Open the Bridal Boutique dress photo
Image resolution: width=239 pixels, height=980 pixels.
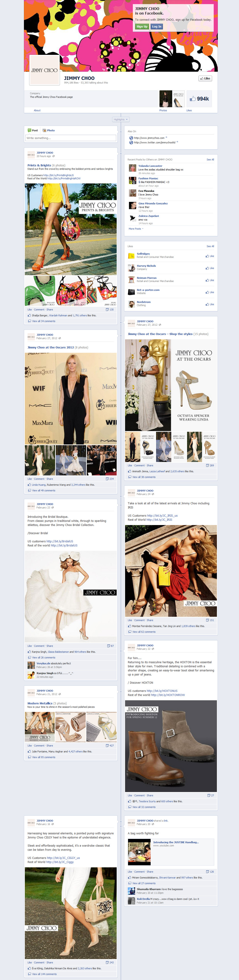[71, 596]
